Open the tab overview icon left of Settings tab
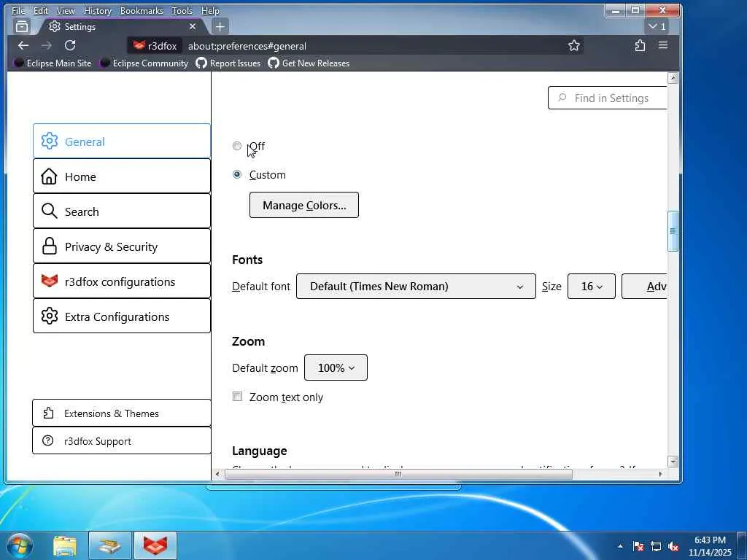 coord(21,27)
